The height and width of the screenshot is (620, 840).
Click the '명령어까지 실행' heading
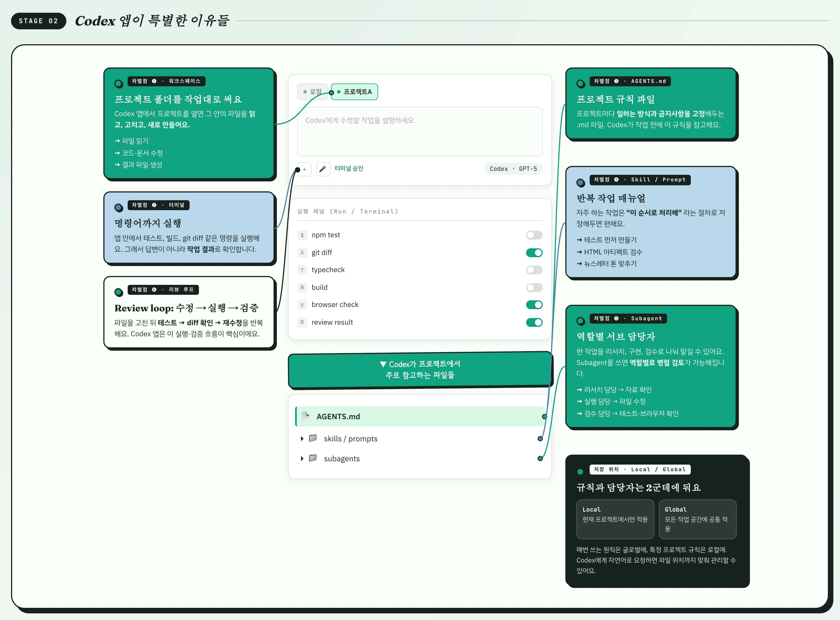tap(148, 223)
